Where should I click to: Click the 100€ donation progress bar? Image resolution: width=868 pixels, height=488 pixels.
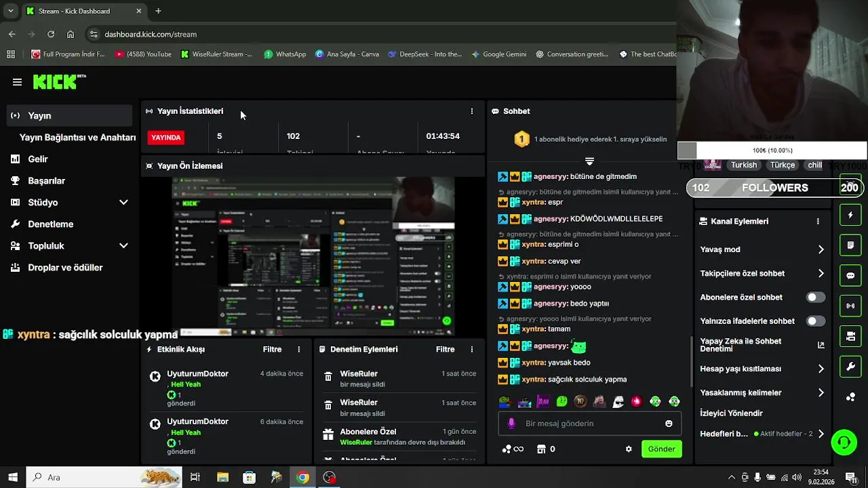772,150
